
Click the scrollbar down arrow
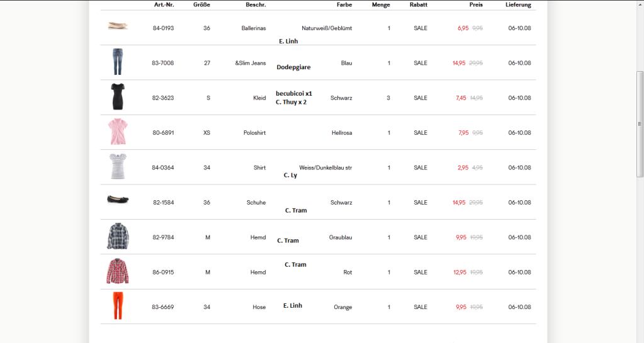(640, 339)
